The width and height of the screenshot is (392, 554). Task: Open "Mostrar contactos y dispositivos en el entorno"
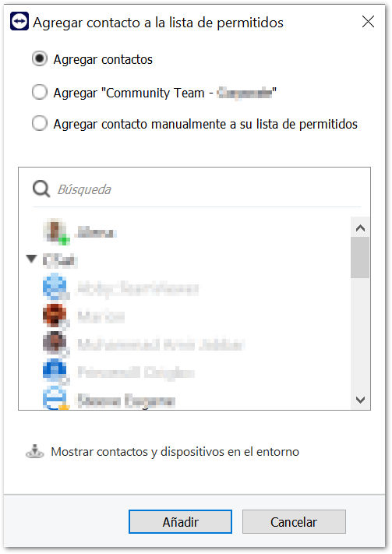point(175,452)
